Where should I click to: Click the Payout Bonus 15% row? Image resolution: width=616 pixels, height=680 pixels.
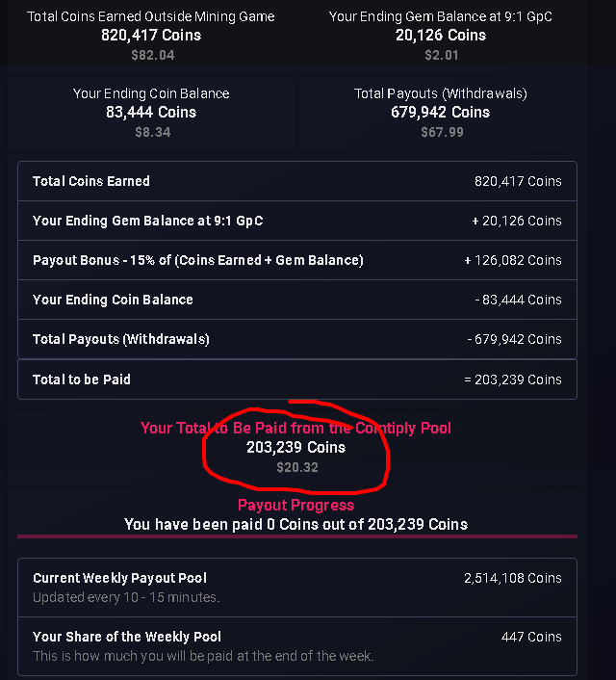(x=296, y=260)
